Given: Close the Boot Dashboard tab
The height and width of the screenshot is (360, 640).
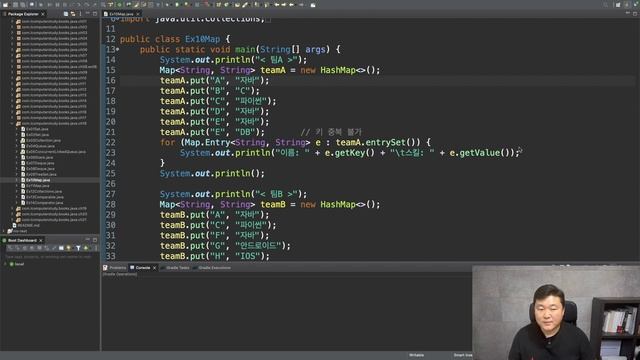Looking at the screenshot, I should [41, 240].
